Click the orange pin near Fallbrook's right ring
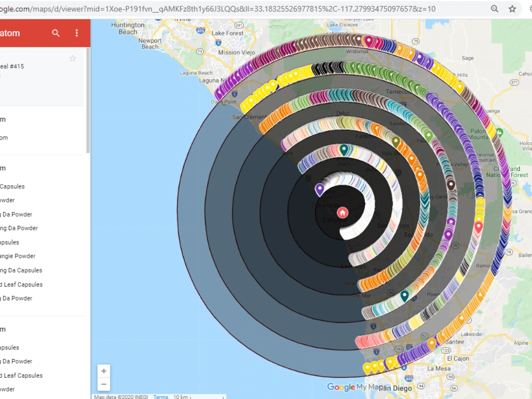 pos(377,129)
